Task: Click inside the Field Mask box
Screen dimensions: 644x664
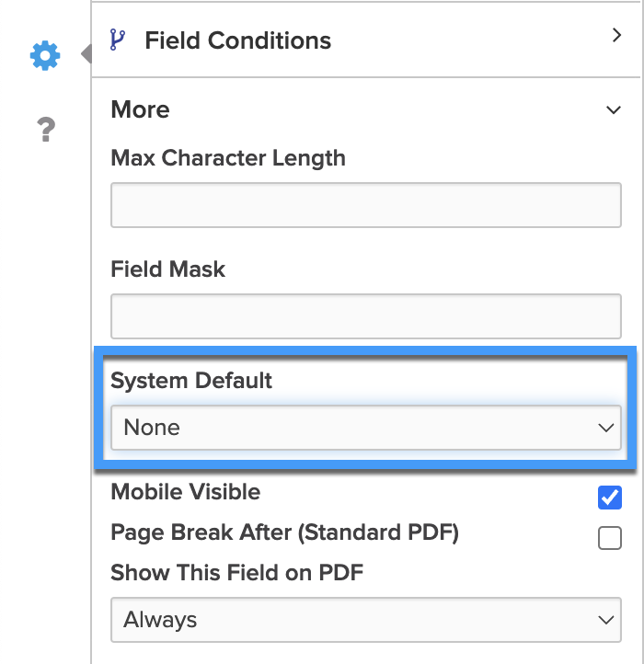Action: coord(366,316)
